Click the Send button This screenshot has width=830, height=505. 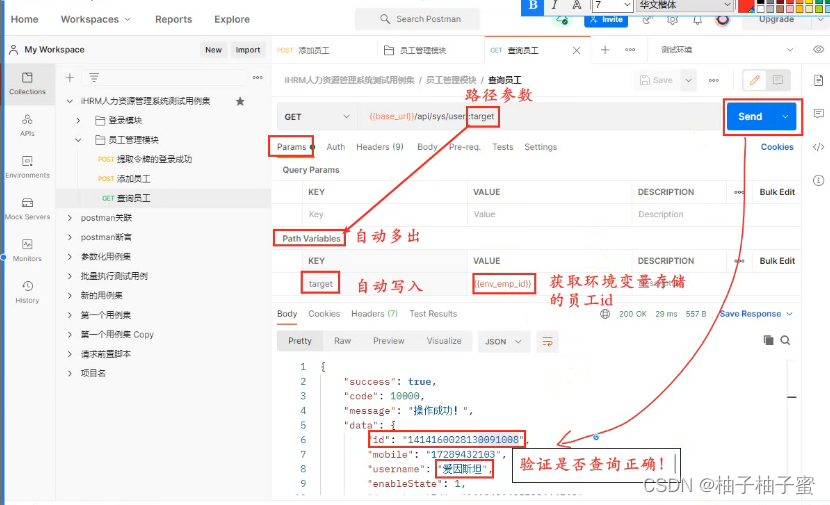(750, 116)
